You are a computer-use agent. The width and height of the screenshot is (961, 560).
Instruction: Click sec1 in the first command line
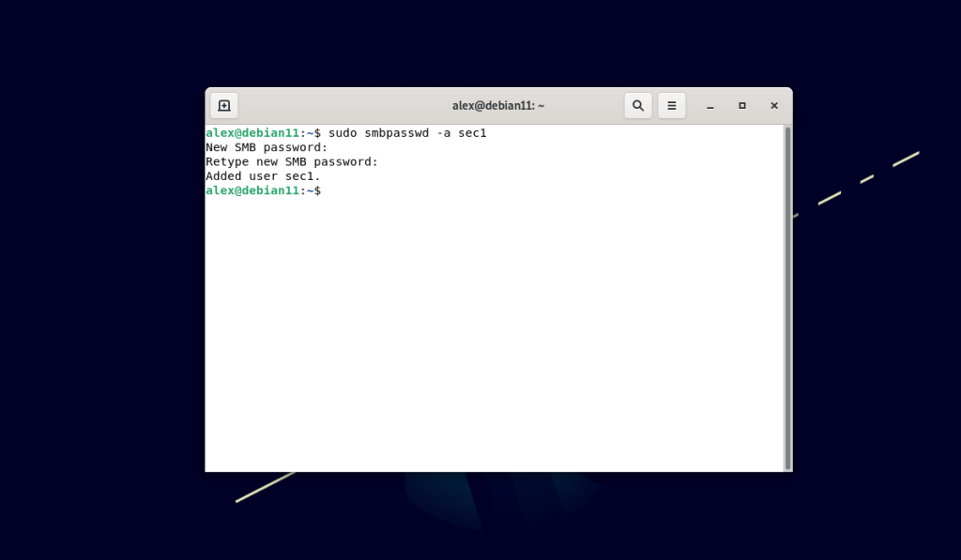pyautogui.click(x=473, y=133)
